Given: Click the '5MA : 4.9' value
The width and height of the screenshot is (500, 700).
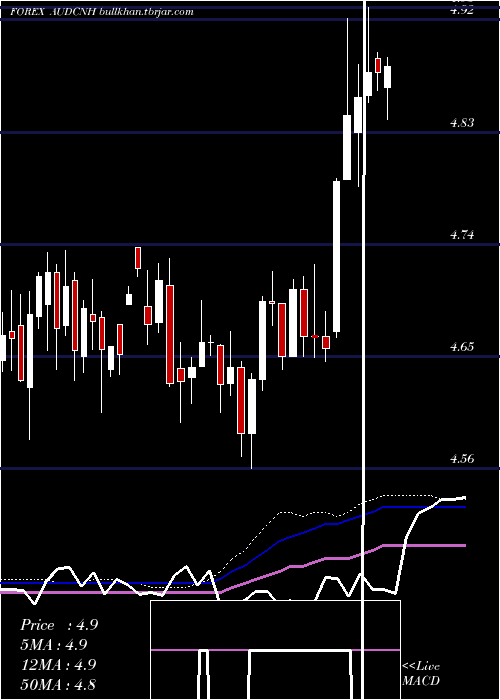Looking at the screenshot, I should coord(54,645).
